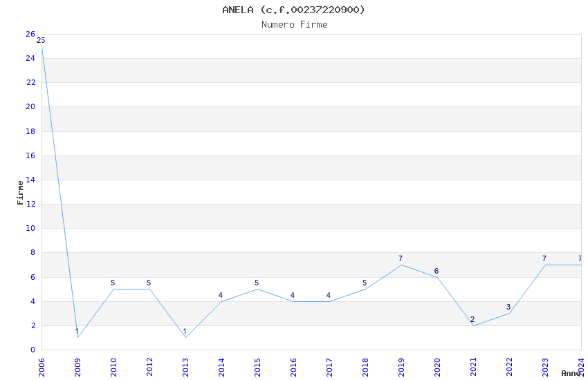588x380 pixels.
Task: Click the 2014 year label on x-axis
Action: click(x=221, y=368)
